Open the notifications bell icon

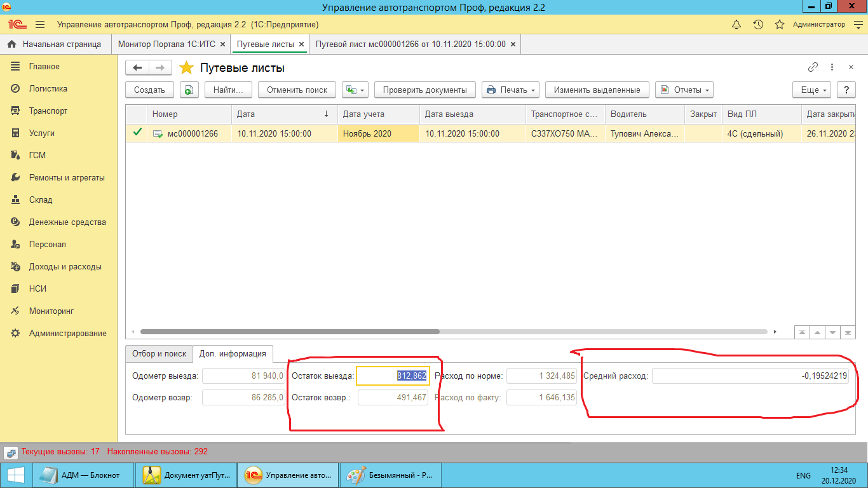click(x=736, y=25)
